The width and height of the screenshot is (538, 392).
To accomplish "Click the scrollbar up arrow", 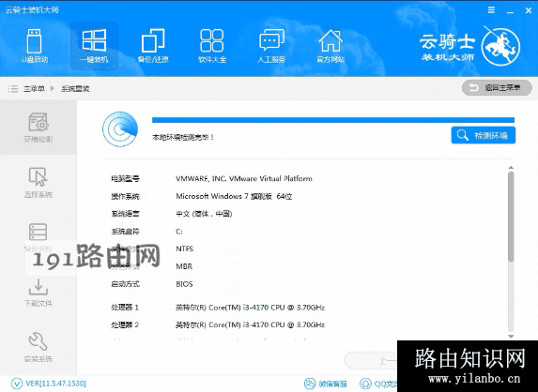I will pyautogui.click(x=511, y=168).
